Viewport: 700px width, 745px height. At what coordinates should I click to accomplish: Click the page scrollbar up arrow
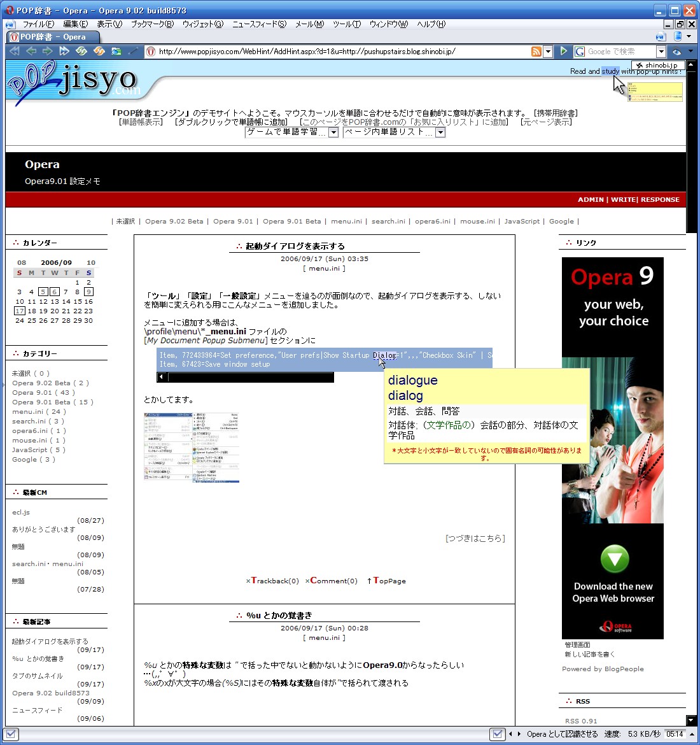click(x=692, y=64)
